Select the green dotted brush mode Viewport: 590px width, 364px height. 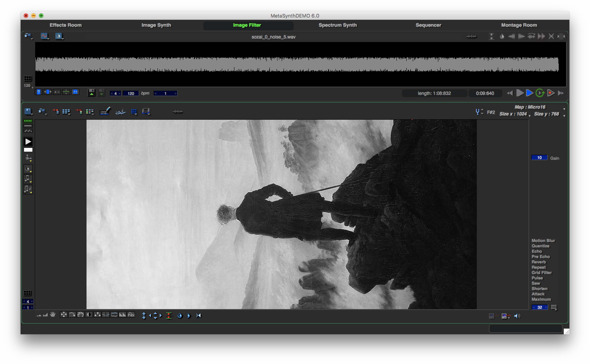28,121
